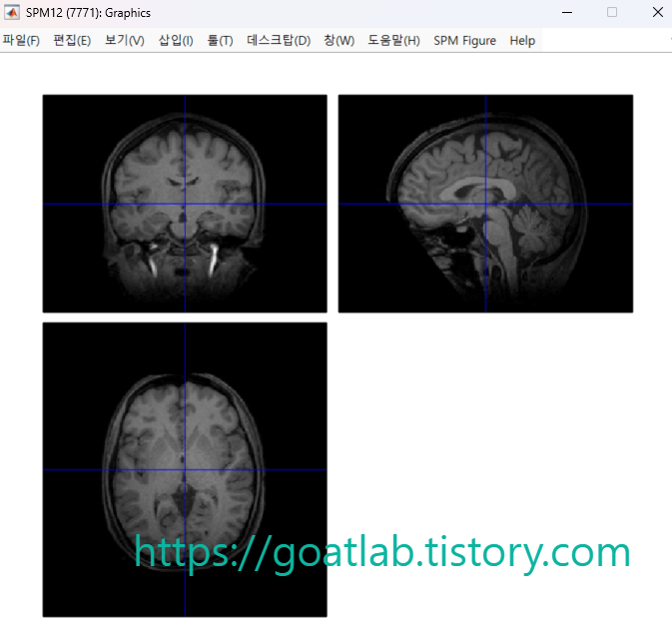Click inside the coronal brain view
The image size is (672, 625).
click(x=185, y=204)
